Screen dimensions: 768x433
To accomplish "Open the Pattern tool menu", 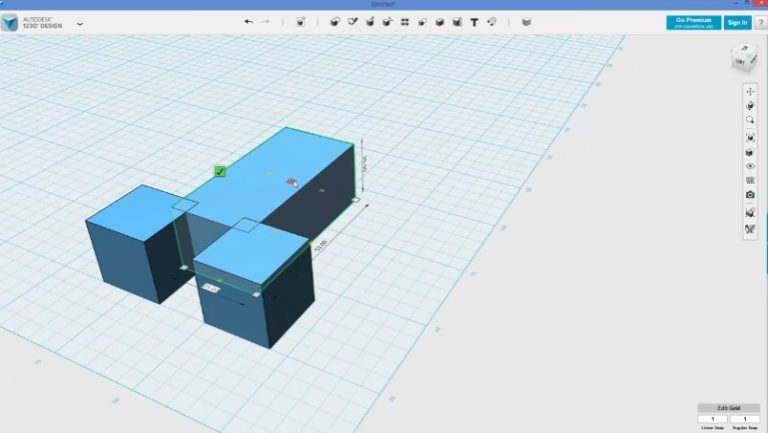I will coord(405,22).
